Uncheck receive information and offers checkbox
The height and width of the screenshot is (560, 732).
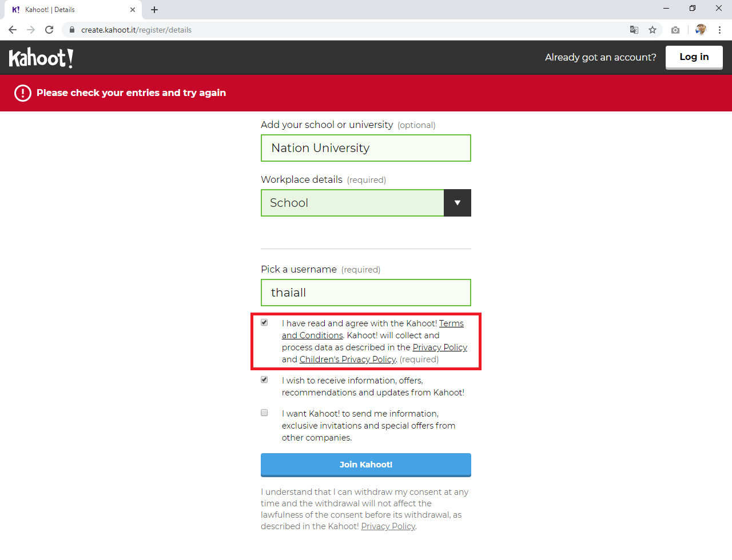(264, 380)
